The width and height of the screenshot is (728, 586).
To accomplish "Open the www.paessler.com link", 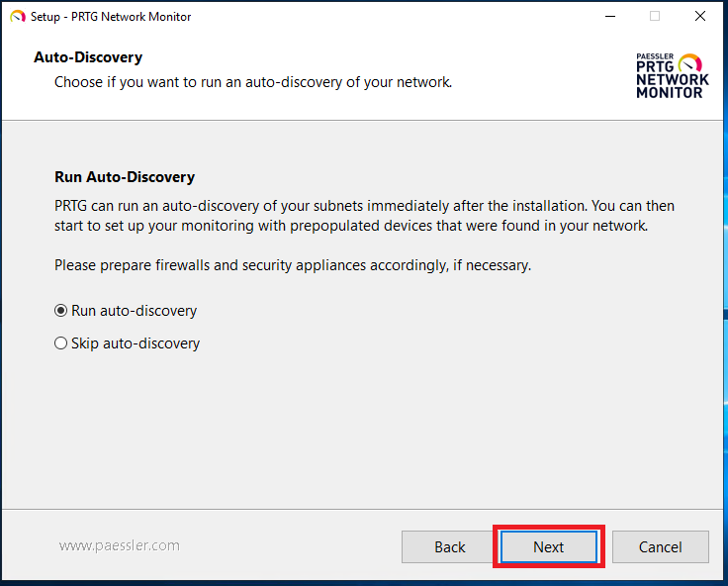I will tap(120, 545).
